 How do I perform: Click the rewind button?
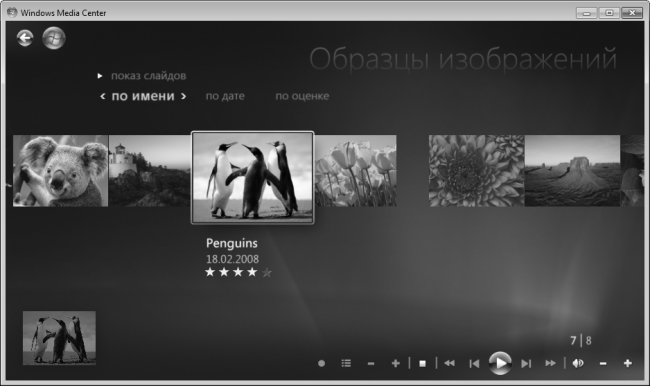coord(449,364)
